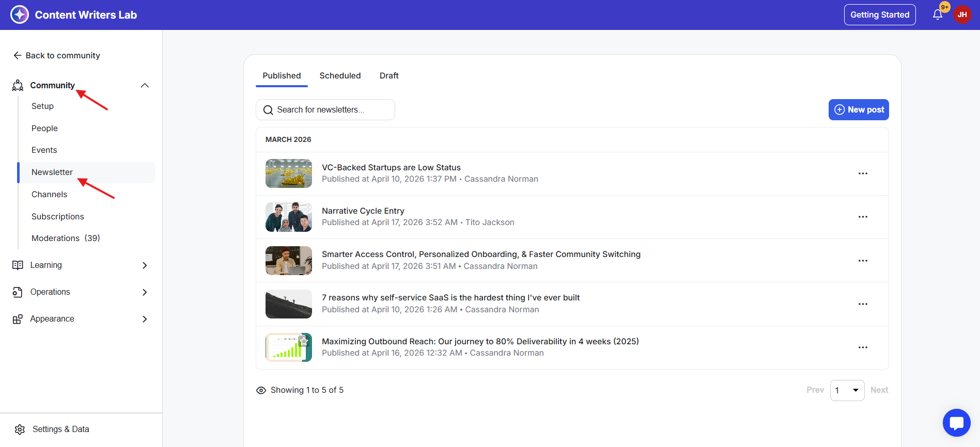Viewport: 980px width, 447px height.
Task: Create a New post
Action: click(858, 110)
